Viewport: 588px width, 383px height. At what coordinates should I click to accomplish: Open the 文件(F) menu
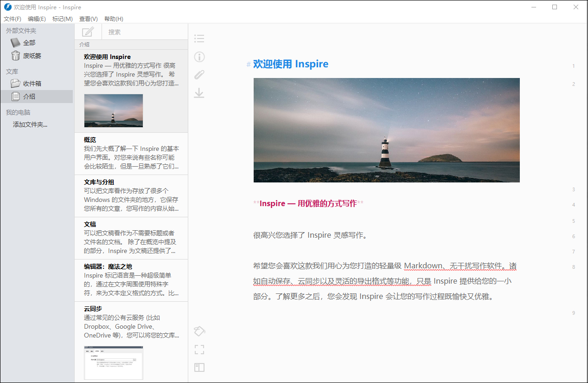pos(13,19)
